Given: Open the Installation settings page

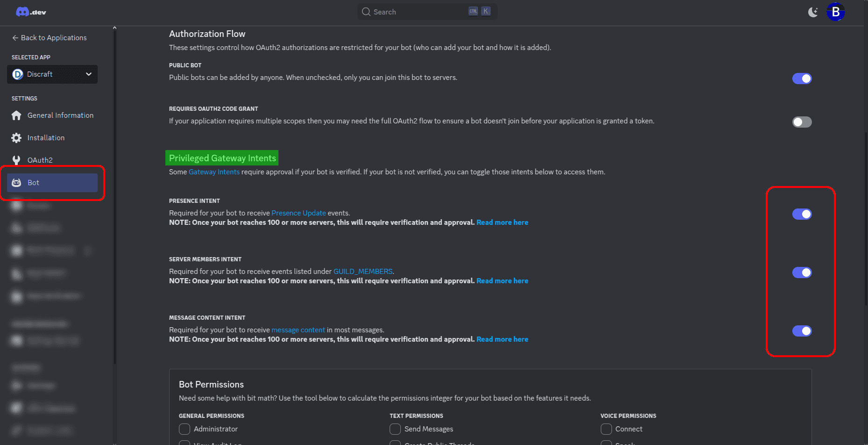Looking at the screenshot, I should pos(46,138).
